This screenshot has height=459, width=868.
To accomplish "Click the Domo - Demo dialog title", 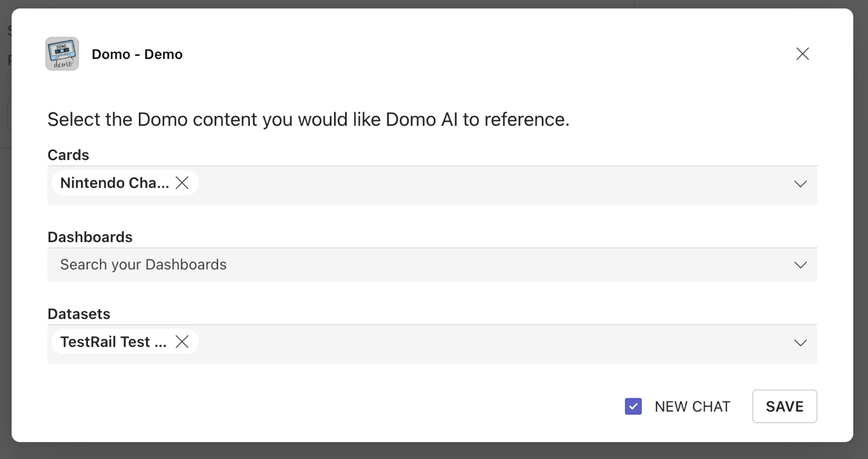I will (137, 54).
